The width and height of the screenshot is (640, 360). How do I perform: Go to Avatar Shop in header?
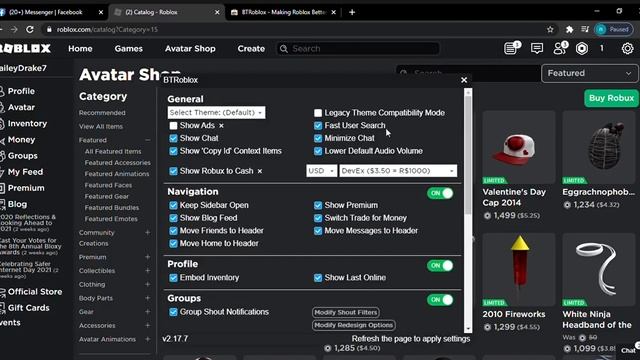(190, 49)
